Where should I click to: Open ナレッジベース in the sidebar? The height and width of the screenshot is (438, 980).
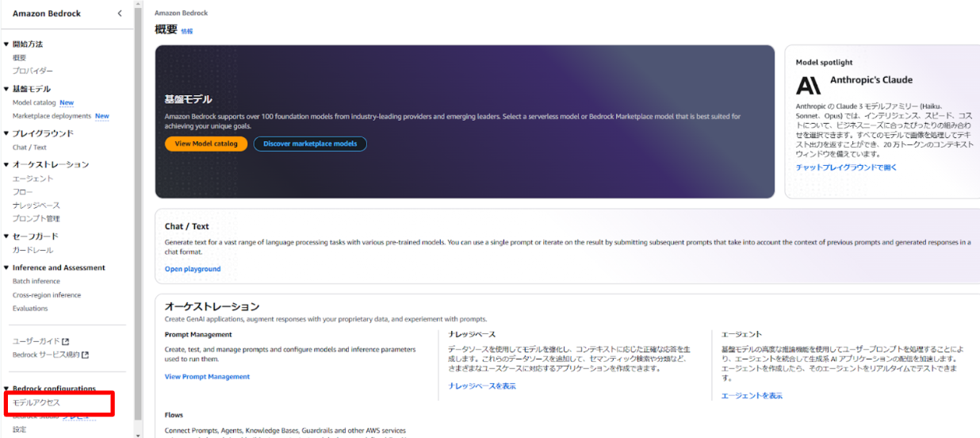click(36, 206)
